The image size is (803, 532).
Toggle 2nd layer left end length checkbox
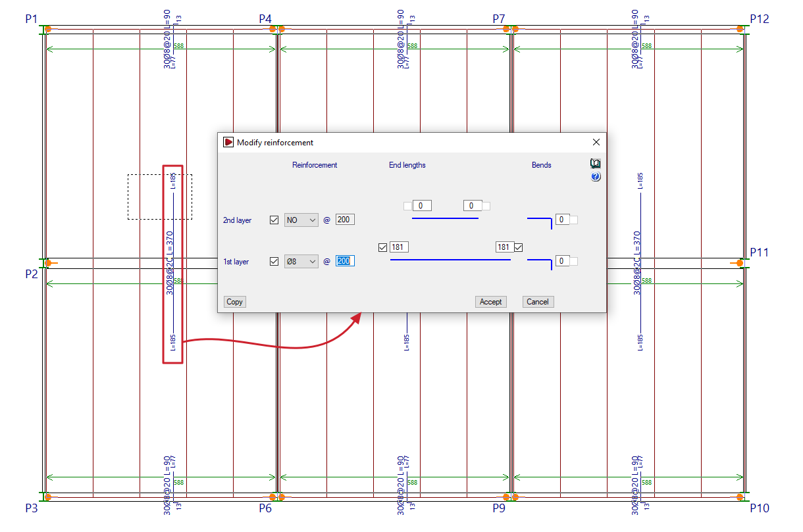click(x=407, y=206)
